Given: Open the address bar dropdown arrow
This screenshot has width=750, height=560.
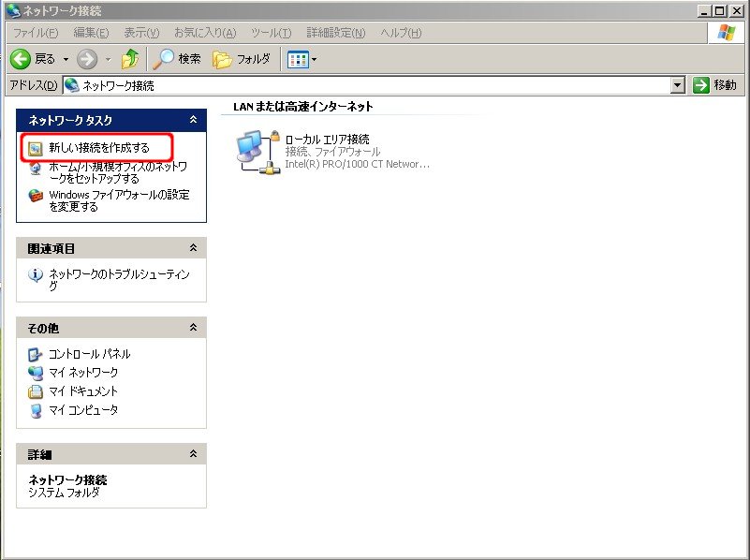Looking at the screenshot, I should click(679, 85).
